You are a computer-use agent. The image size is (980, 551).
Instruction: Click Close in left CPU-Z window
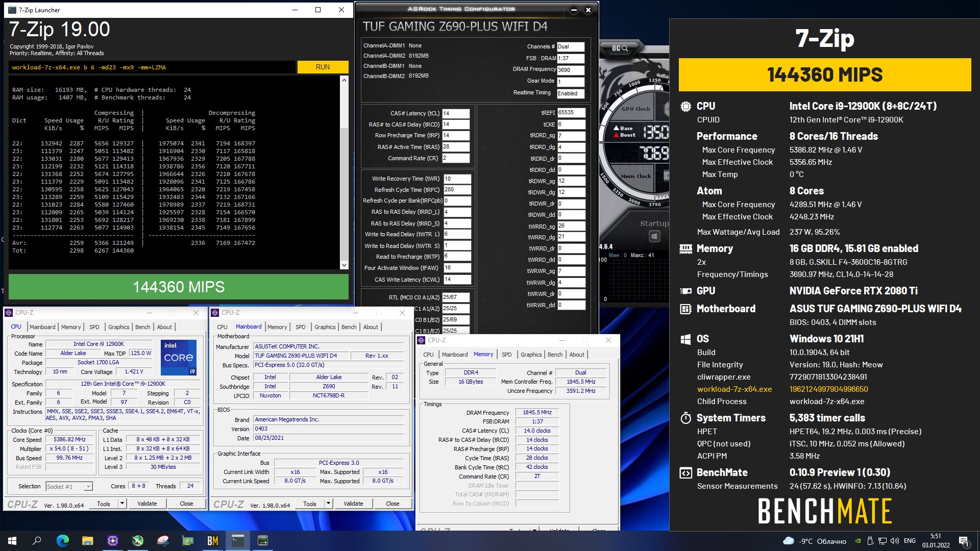point(186,504)
